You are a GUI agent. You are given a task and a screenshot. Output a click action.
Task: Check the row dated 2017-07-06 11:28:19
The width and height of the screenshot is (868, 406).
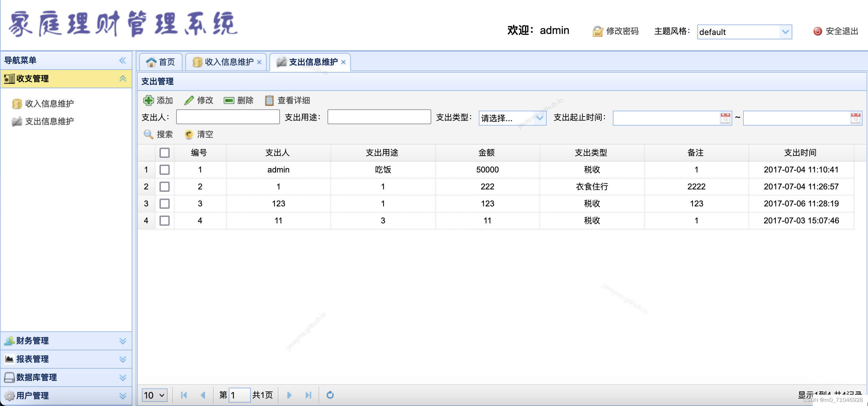pyautogui.click(x=165, y=204)
